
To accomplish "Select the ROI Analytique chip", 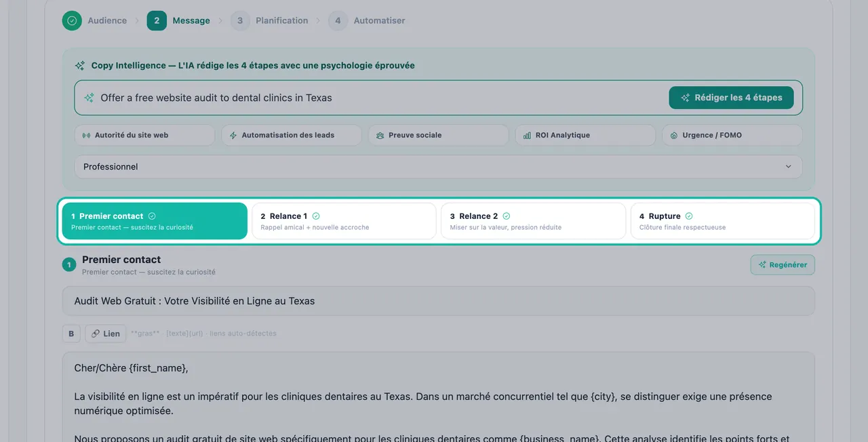I will point(585,135).
